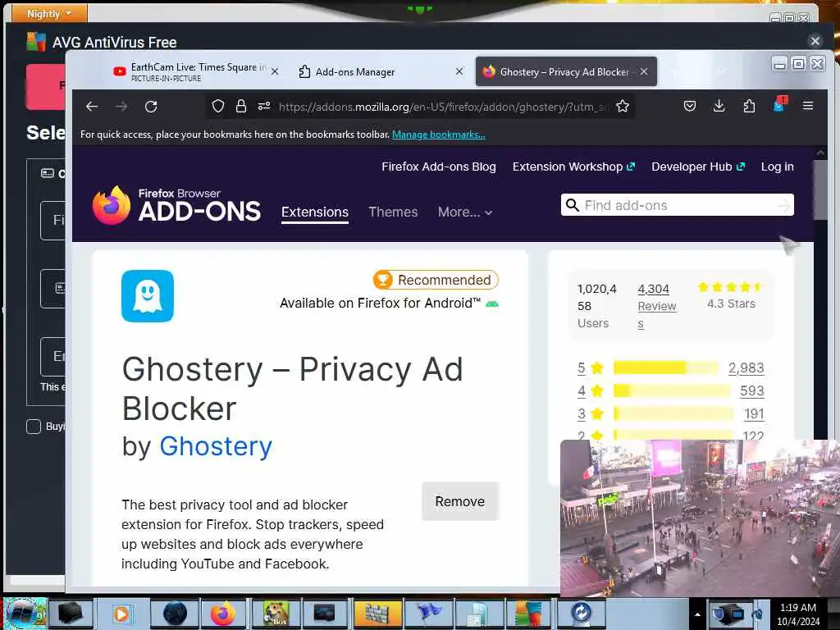840x630 pixels.
Task: Click the taskbar clock showing 1:19 AM
Action: 798,614
